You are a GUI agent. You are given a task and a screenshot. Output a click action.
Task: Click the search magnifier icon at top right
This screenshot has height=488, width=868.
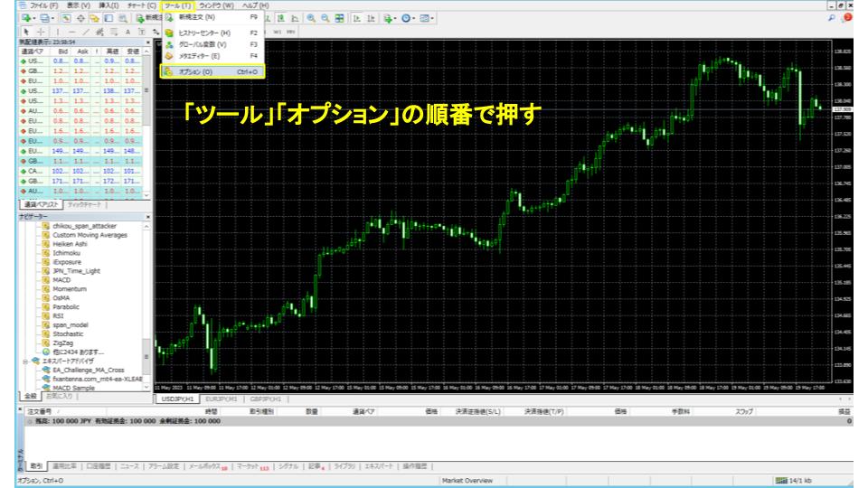coord(833,18)
